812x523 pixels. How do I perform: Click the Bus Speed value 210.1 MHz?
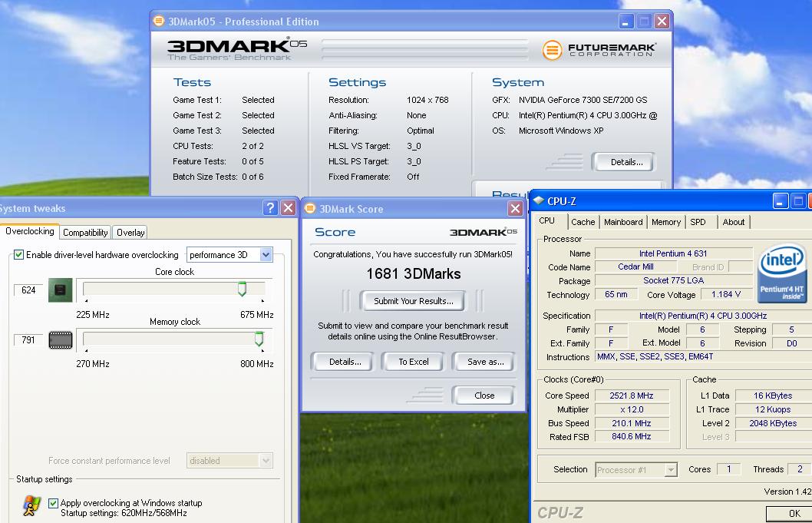[632, 423]
